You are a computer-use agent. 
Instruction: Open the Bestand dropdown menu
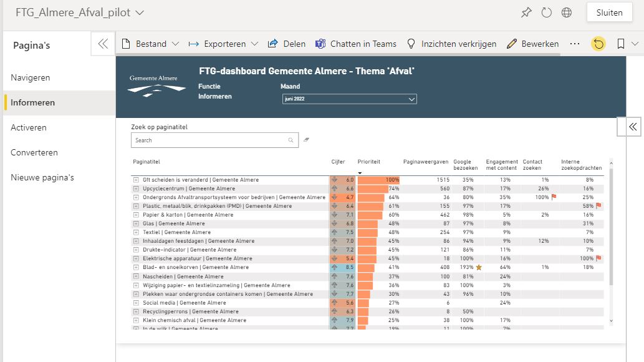tap(175, 44)
